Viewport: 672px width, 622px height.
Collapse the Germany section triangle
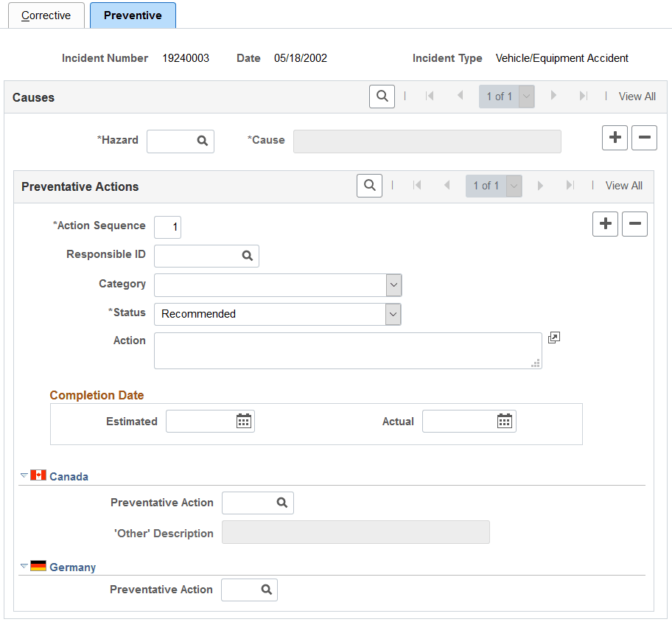click(x=24, y=566)
